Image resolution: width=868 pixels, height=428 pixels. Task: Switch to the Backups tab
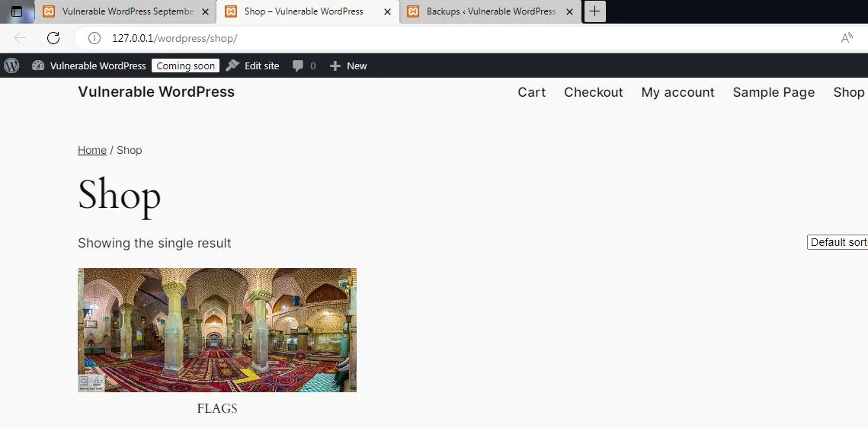click(490, 11)
